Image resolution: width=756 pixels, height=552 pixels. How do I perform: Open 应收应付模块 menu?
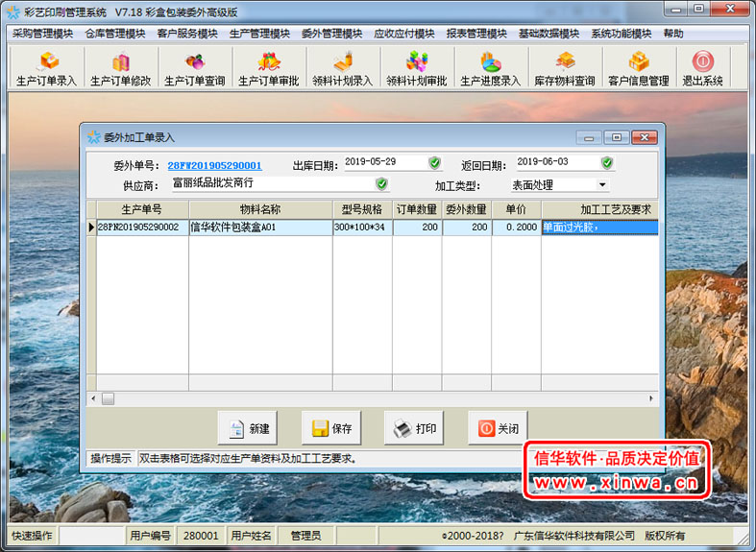(404, 34)
